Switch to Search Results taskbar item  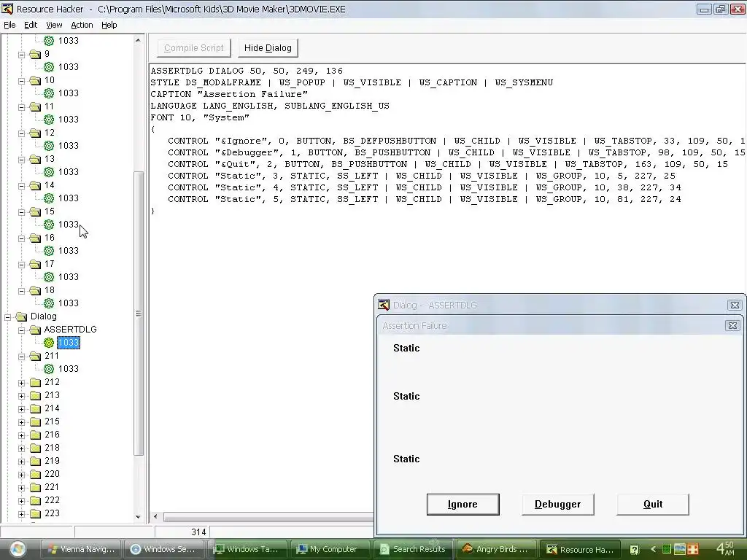pos(414,549)
